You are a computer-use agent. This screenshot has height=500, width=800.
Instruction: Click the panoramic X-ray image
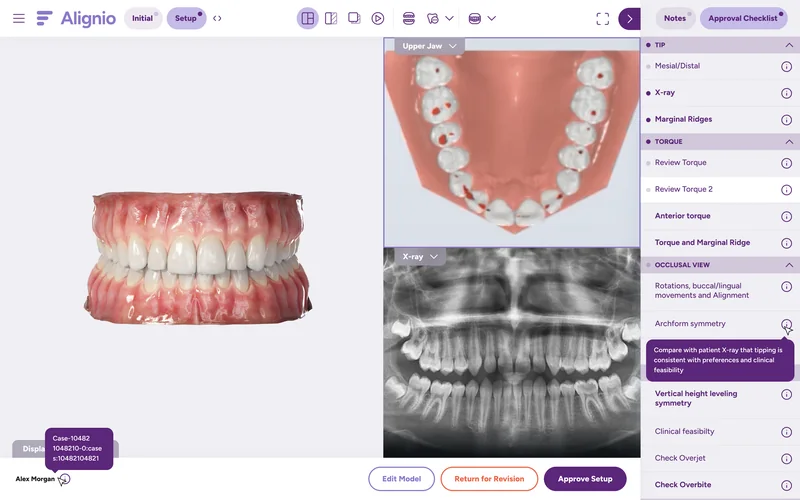[512, 353]
